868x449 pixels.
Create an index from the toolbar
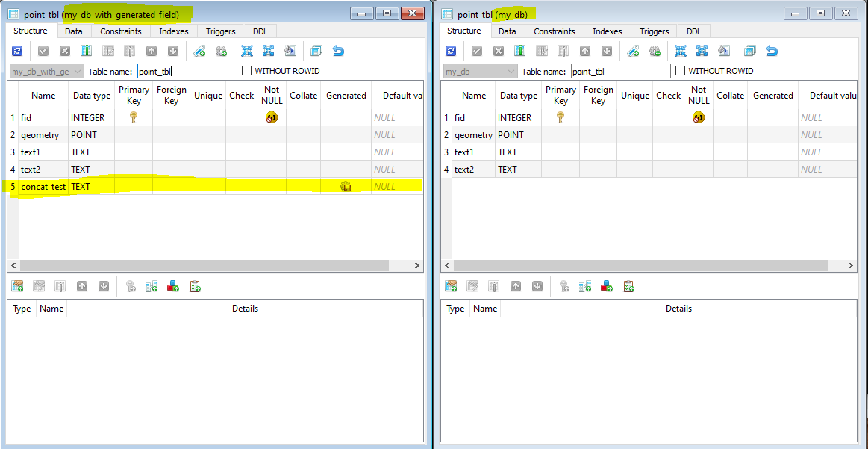[x=199, y=50]
